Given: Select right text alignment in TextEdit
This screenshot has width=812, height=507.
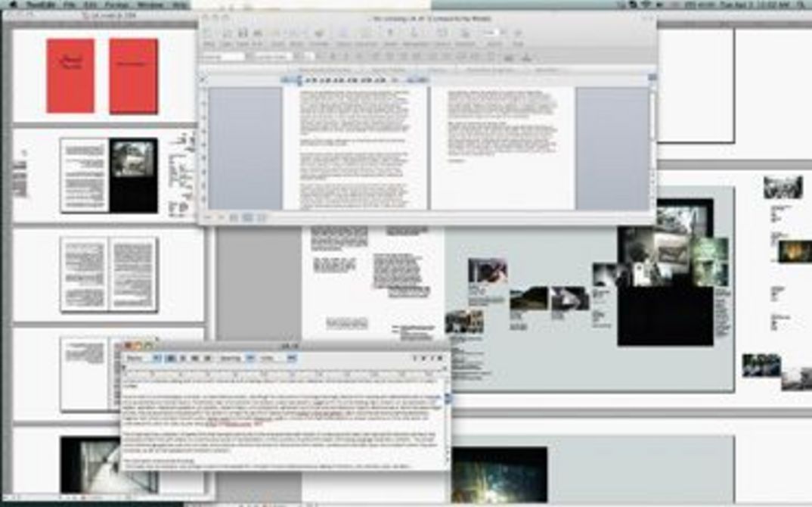Looking at the screenshot, I should pos(195,356).
